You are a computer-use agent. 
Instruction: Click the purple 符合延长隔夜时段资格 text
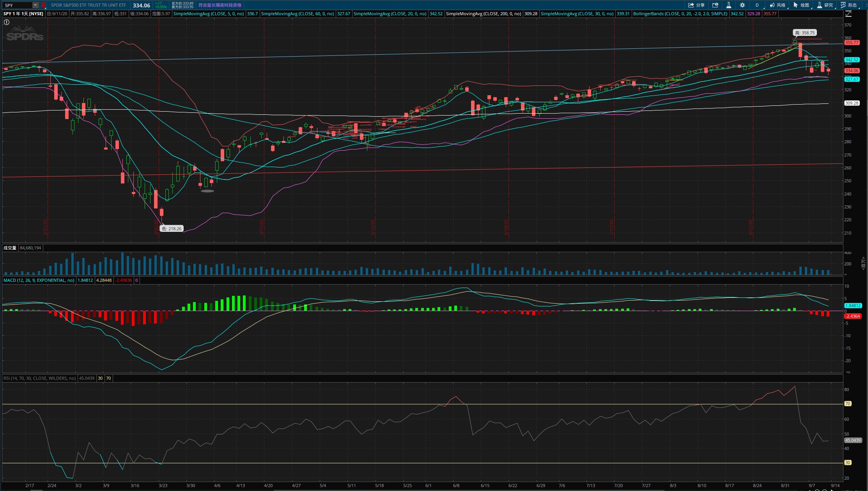tap(220, 5)
